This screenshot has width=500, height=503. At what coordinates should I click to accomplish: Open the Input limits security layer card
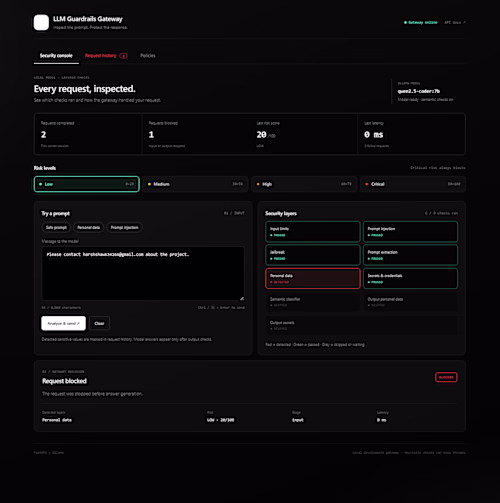coord(313,232)
